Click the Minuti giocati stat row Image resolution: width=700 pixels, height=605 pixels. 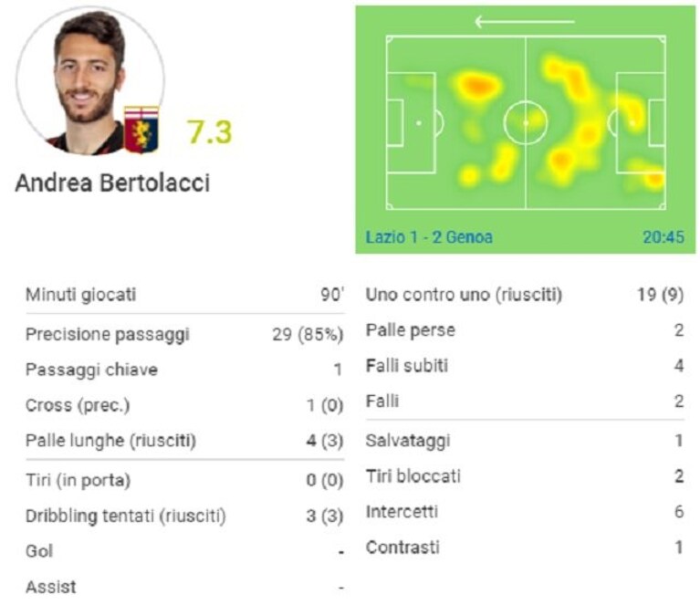185,295
